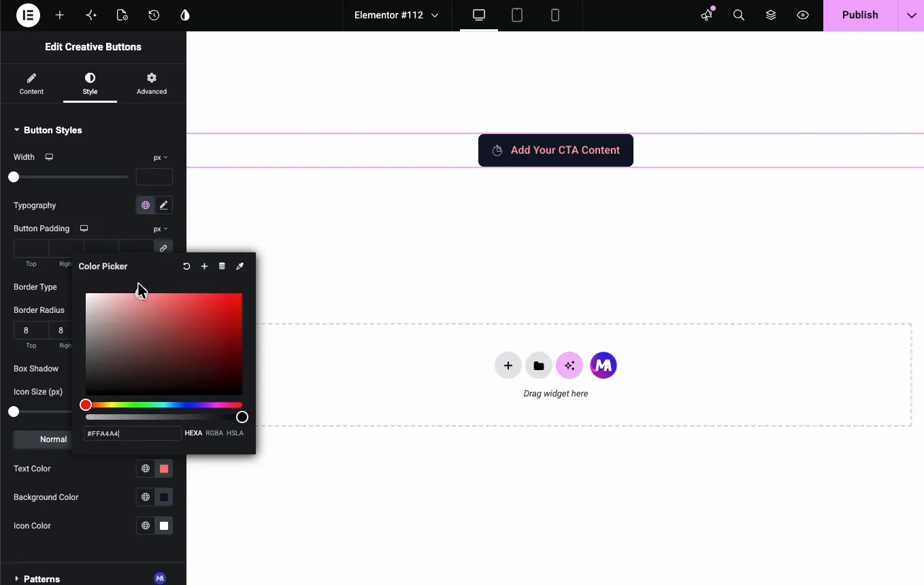Open the Icon Color white swatch
The height and width of the screenshot is (585, 924).
pos(164,525)
